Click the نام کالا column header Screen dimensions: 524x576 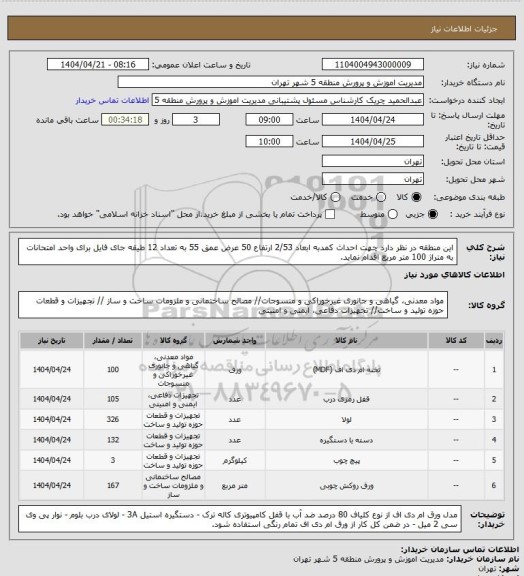point(346,341)
